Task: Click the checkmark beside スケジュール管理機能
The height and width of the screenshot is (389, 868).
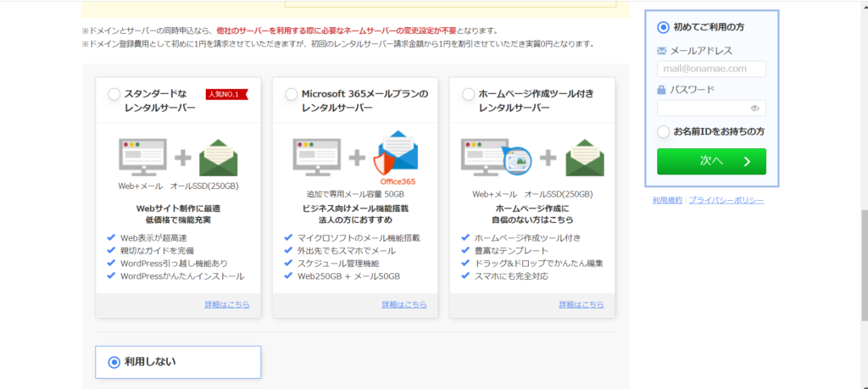Action: click(288, 263)
